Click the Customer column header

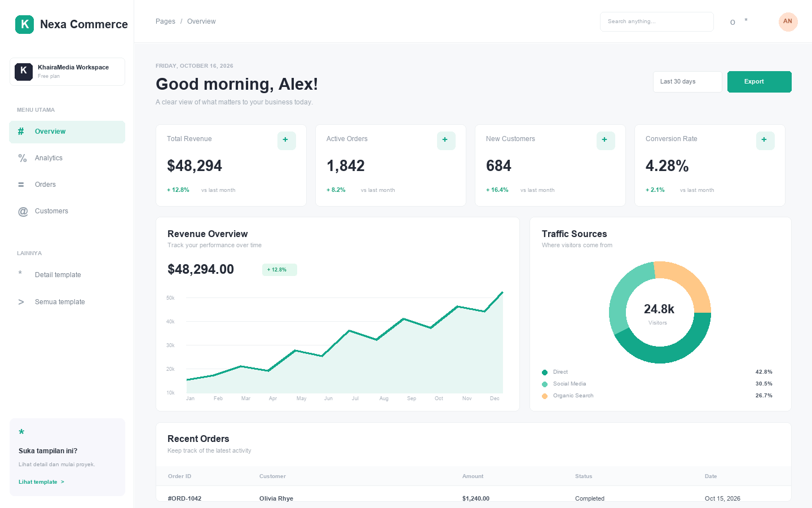click(272, 476)
